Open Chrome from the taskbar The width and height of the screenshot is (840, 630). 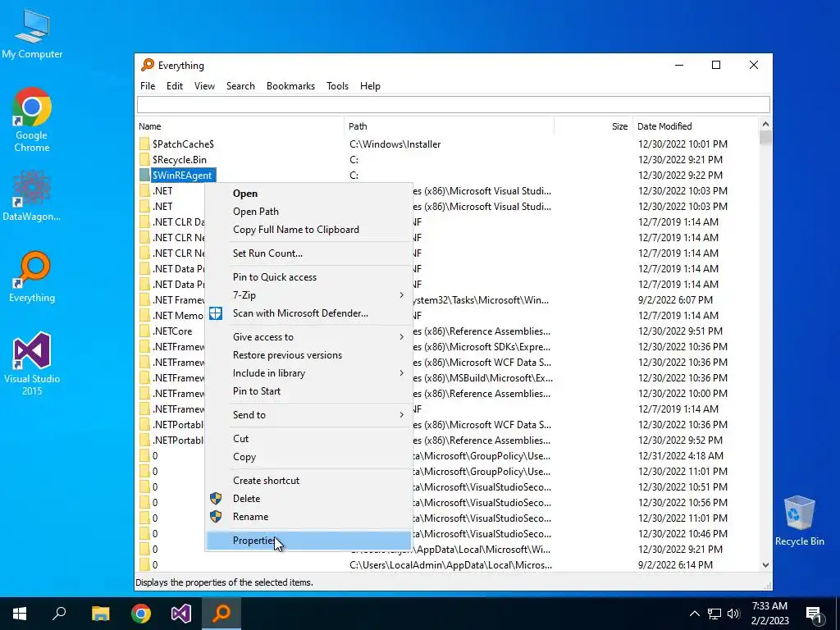pos(141,614)
